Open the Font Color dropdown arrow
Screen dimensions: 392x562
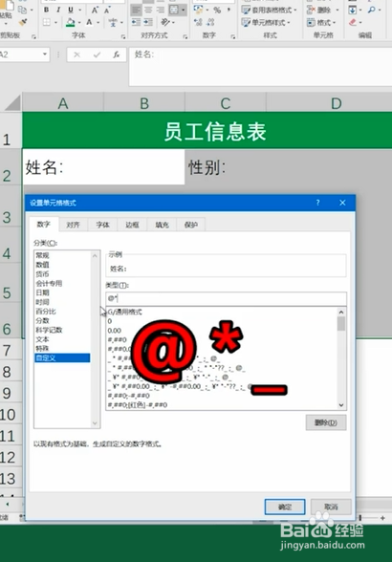pos(98,23)
